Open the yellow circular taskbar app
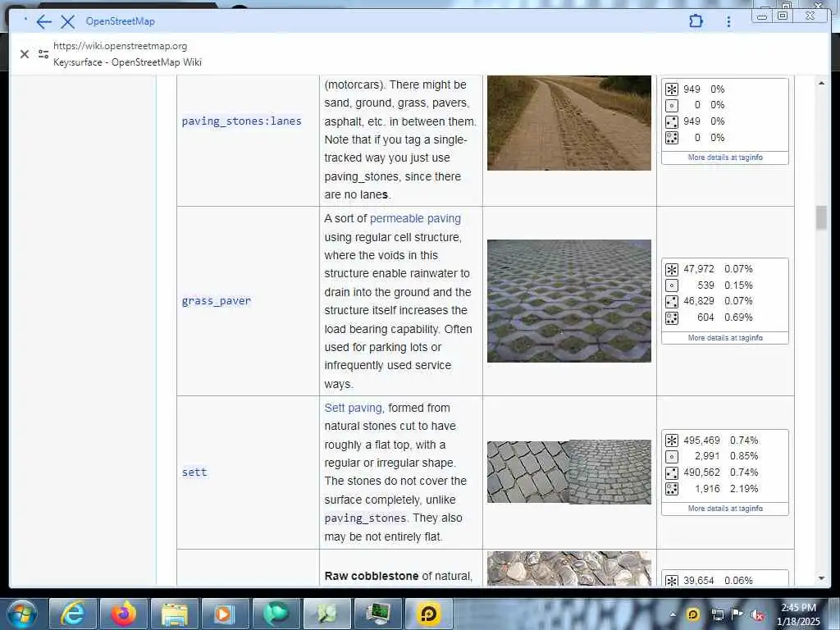The image size is (840, 630). (428, 614)
